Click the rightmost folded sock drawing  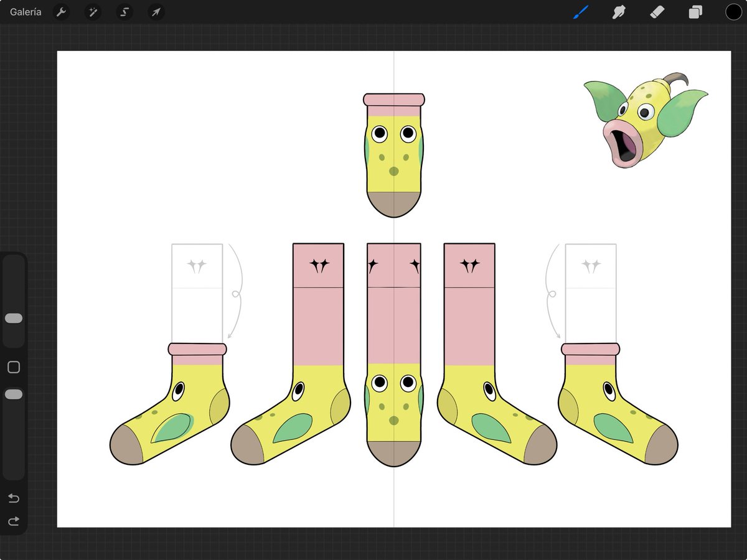(618, 403)
